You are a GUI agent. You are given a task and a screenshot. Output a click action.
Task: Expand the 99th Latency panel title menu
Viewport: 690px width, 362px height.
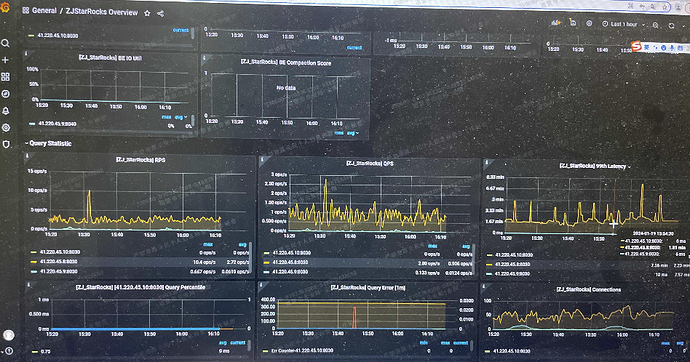tap(595, 166)
